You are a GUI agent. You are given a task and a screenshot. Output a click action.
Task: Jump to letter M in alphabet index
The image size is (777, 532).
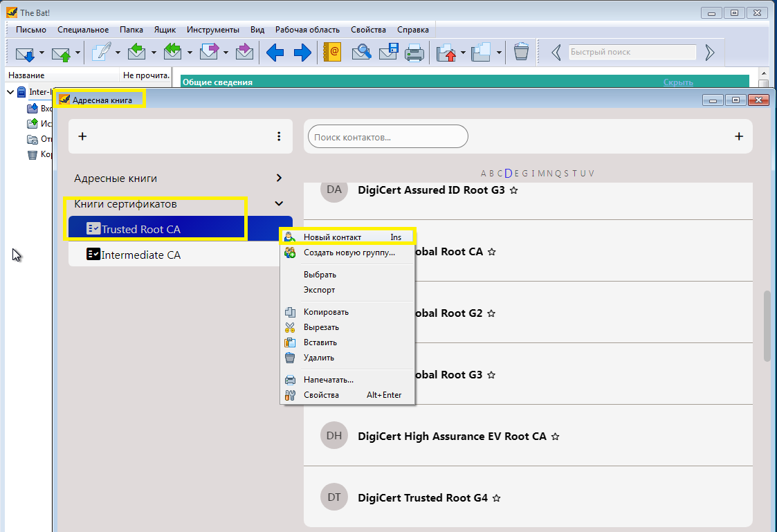click(x=541, y=174)
